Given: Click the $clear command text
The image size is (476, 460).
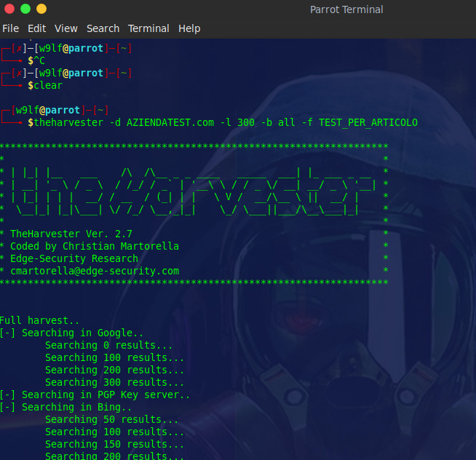Looking at the screenshot, I should coord(45,85).
